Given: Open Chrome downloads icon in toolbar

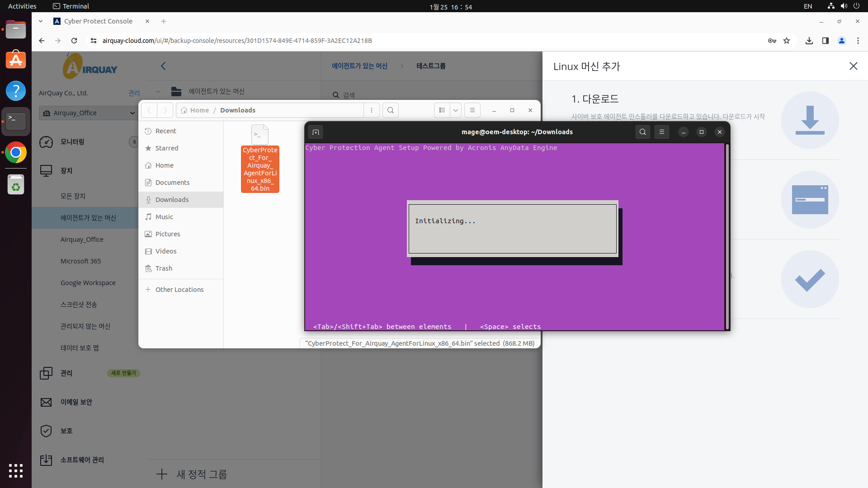Looking at the screenshot, I should (x=809, y=41).
